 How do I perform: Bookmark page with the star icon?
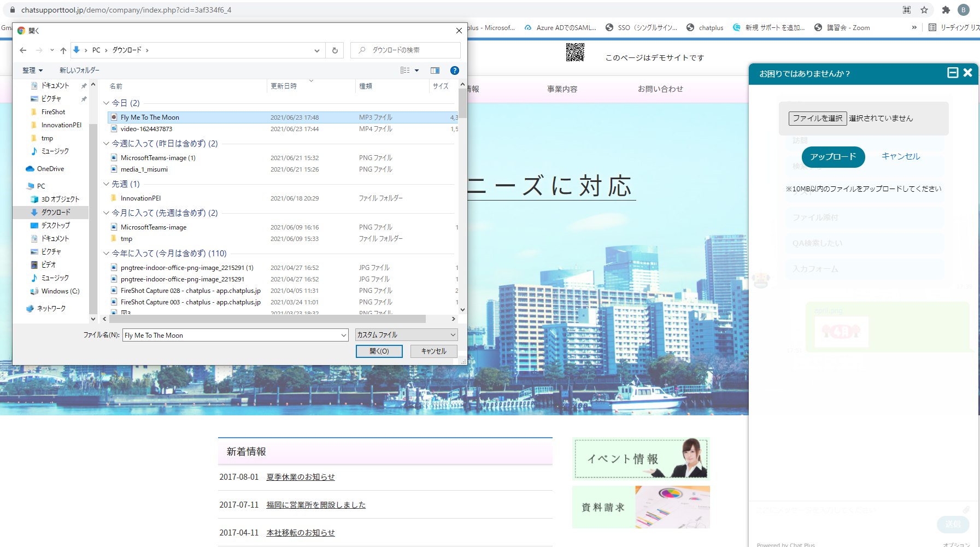[x=924, y=10]
